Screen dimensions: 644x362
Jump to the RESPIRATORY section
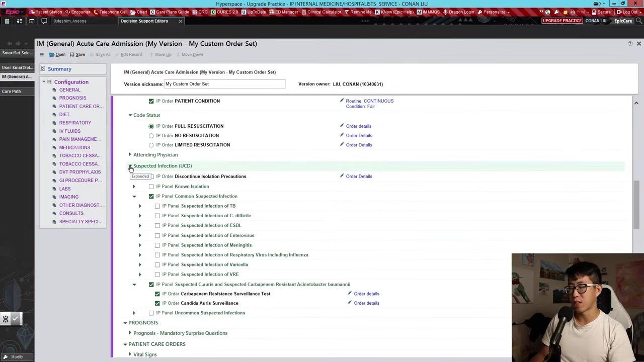(75, 123)
